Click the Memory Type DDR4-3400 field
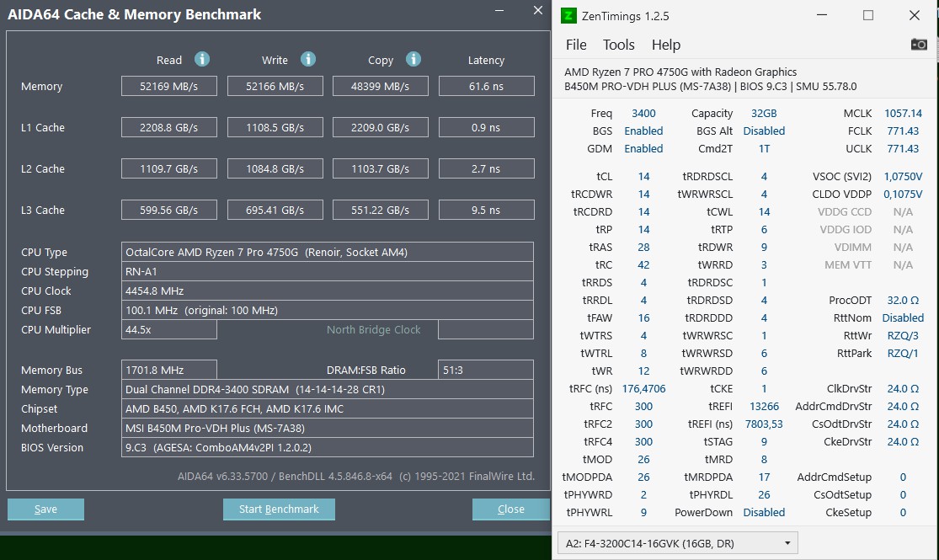The width and height of the screenshot is (939, 560). click(x=327, y=389)
